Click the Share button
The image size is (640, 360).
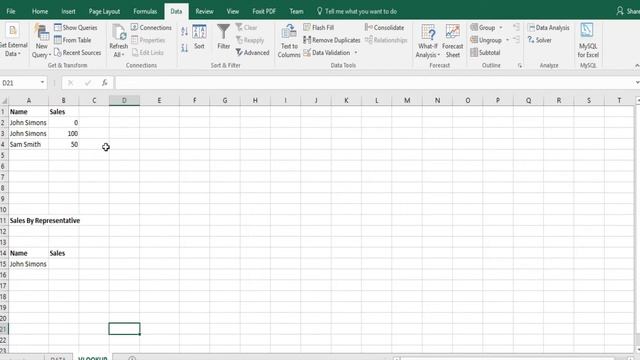click(x=629, y=11)
